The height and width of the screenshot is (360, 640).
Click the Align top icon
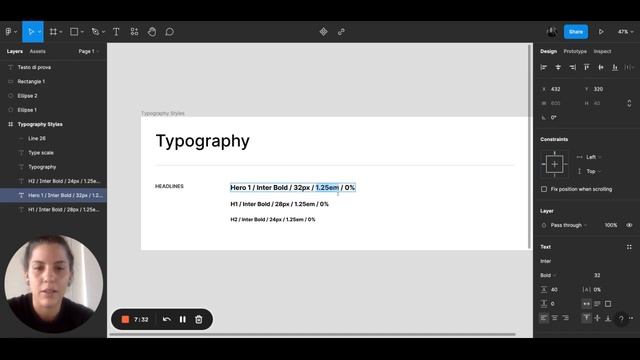click(x=587, y=67)
